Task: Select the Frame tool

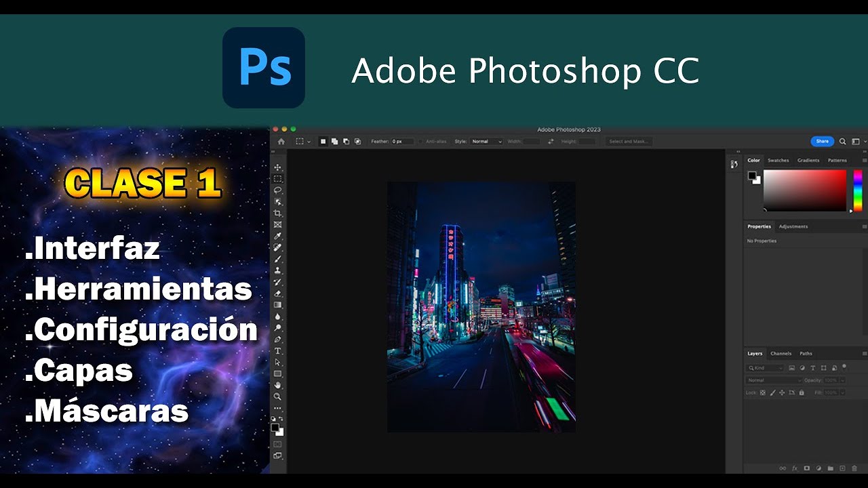Action: point(278,225)
